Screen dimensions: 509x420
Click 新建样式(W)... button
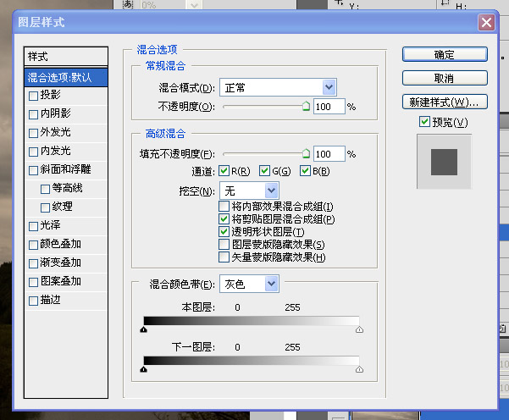point(445,102)
